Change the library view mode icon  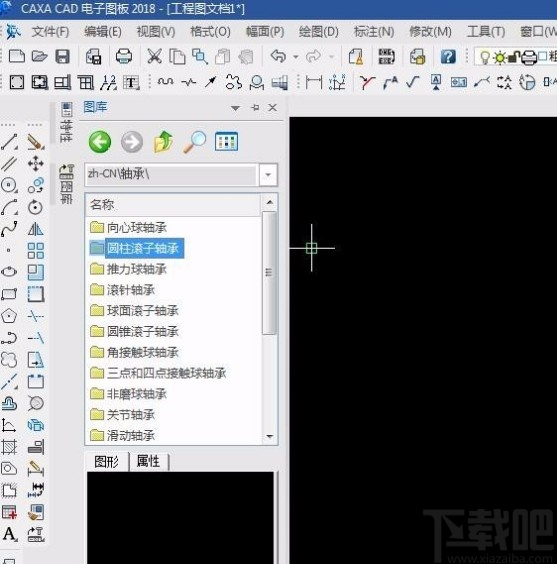point(226,141)
